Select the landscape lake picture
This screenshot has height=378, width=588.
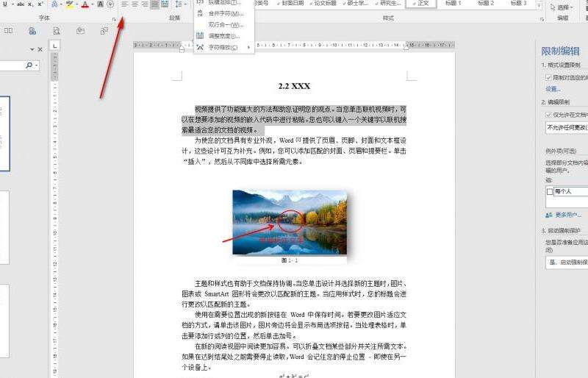pos(290,222)
